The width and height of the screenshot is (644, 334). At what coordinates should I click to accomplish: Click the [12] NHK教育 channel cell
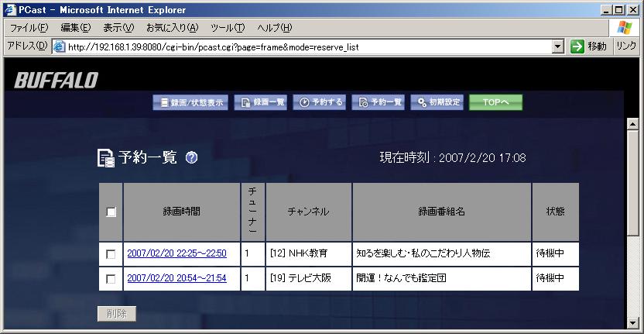pyautogui.click(x=308, y=253)
